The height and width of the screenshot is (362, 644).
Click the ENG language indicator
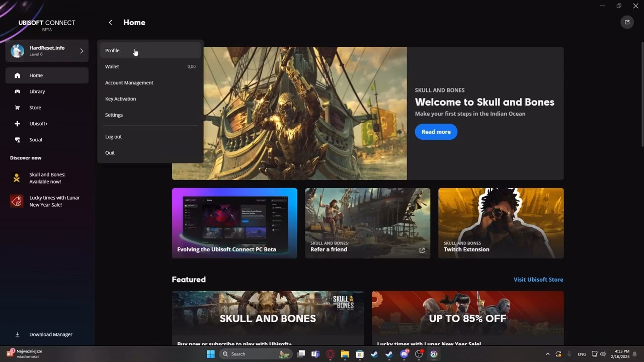click(582, 354)
